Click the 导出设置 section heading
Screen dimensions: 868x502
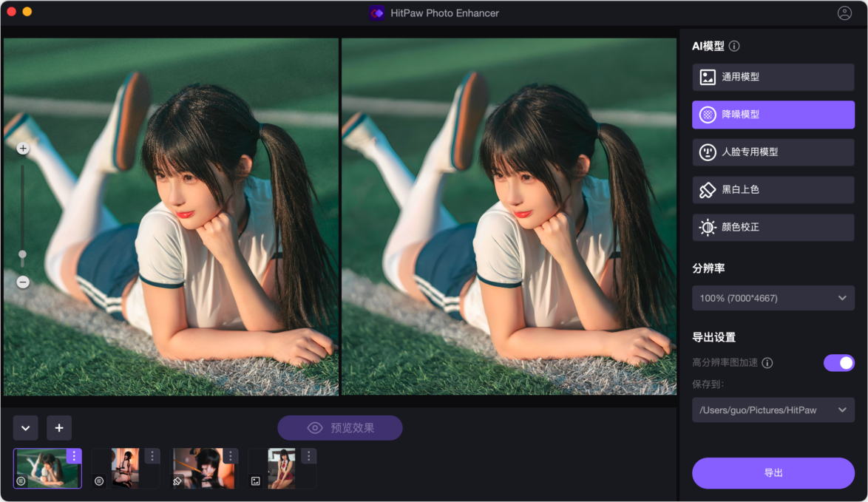[x=713, y=338]
